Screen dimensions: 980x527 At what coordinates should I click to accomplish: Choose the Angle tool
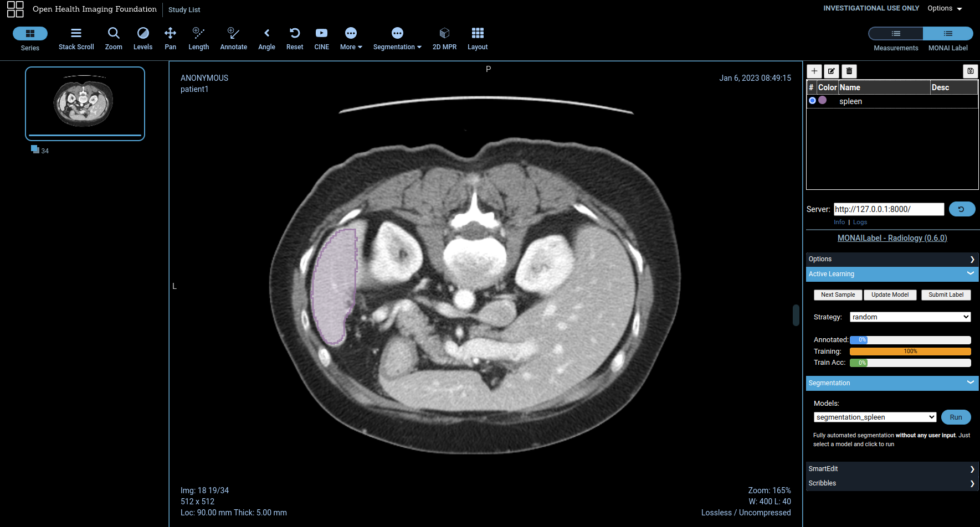tap(266, 39)
